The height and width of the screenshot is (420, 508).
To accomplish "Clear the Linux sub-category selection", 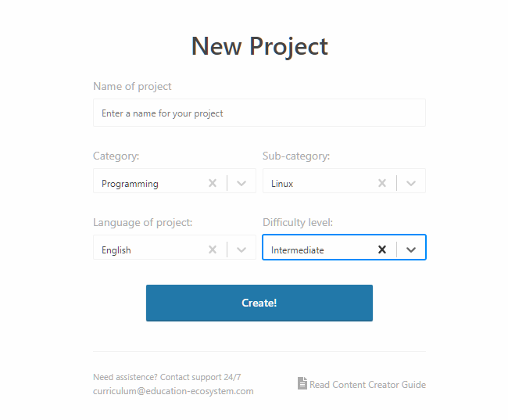I will (x=382, y=183).
